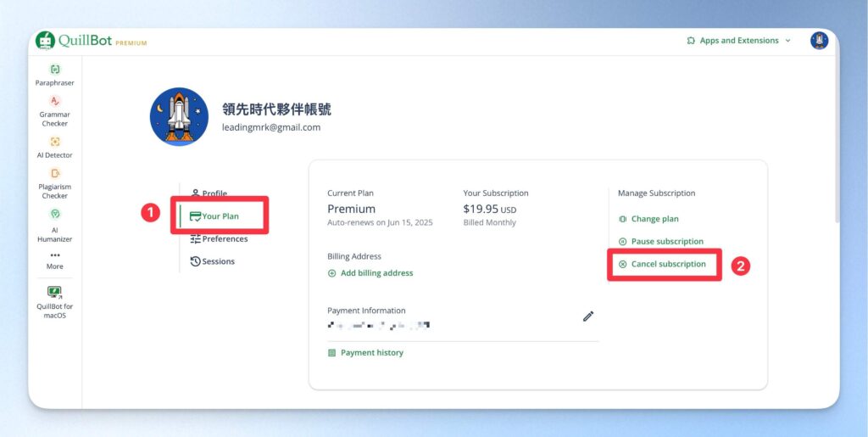Click the Apps and Extensions puzzle icon
This screenshot has height=437, width=868.
(x=691, y=41)
